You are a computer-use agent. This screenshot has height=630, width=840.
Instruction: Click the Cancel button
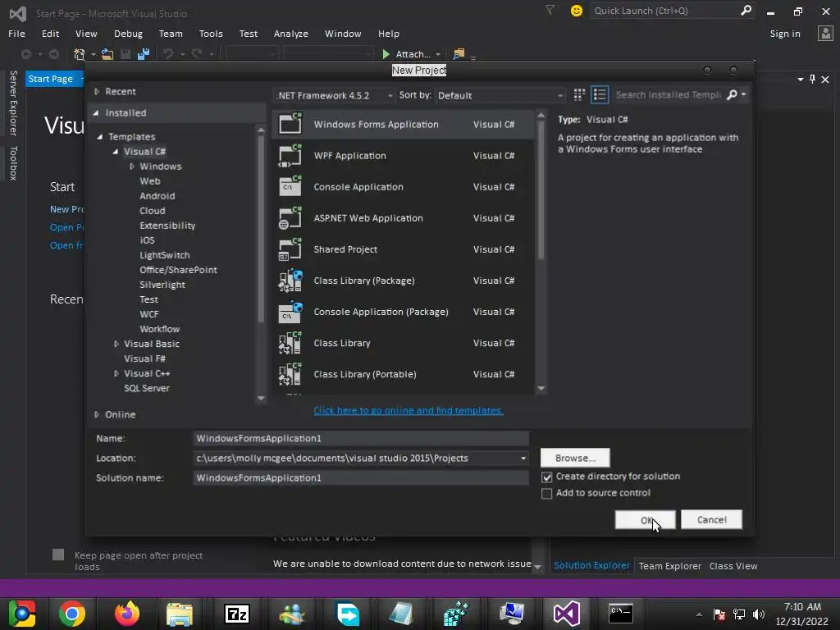[711, 519]
